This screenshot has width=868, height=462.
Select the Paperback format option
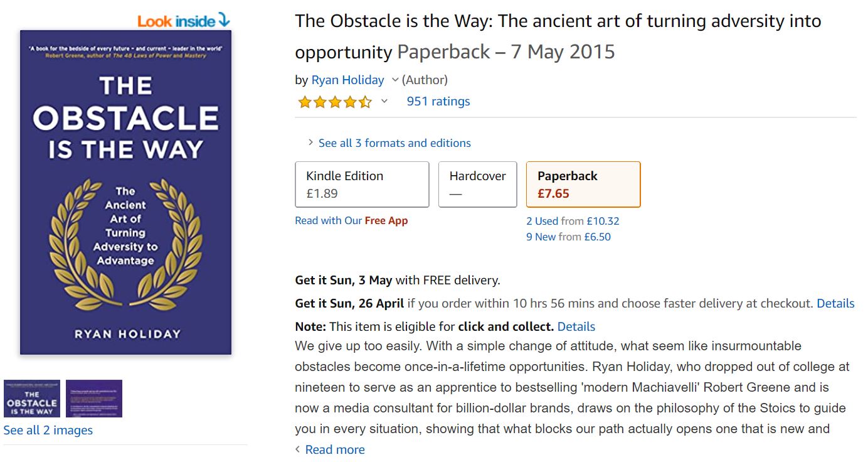(x=583, y=183)
